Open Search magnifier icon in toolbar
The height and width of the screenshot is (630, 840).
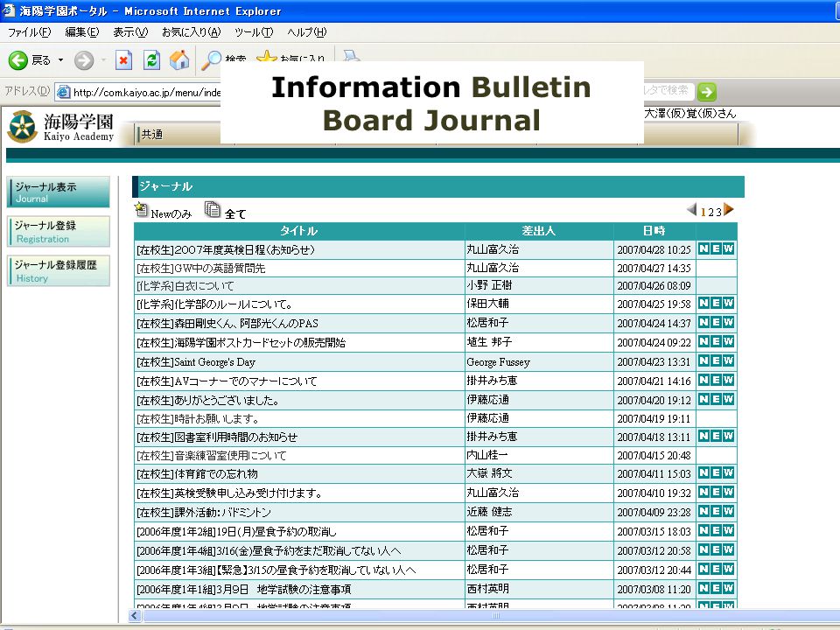211,60
